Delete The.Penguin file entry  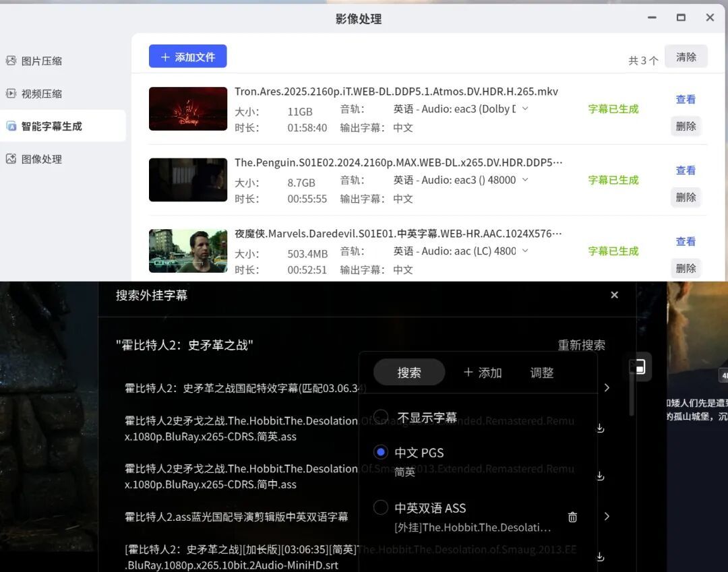click(686, 197)
